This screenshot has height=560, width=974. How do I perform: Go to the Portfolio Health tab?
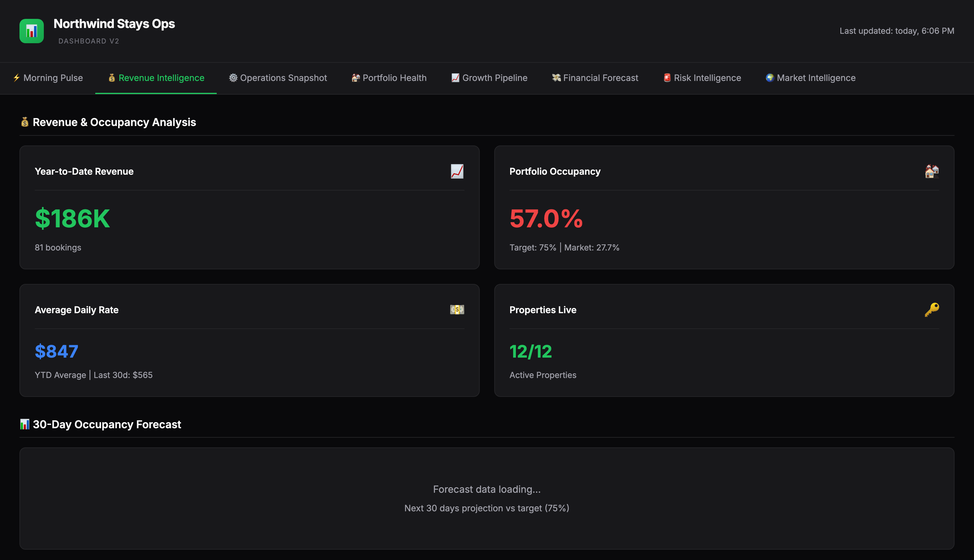coord(389,78)
